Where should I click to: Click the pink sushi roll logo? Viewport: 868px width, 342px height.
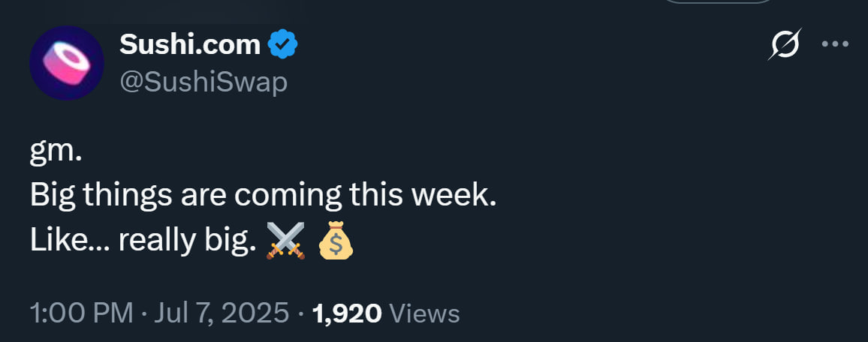tap(66, 61)
